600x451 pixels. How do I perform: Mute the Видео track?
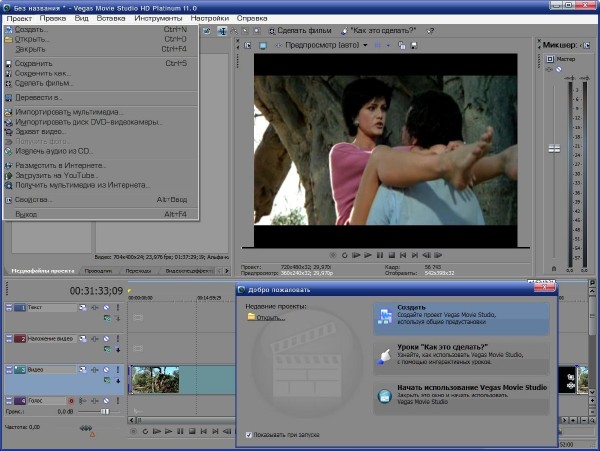[106, 370]
